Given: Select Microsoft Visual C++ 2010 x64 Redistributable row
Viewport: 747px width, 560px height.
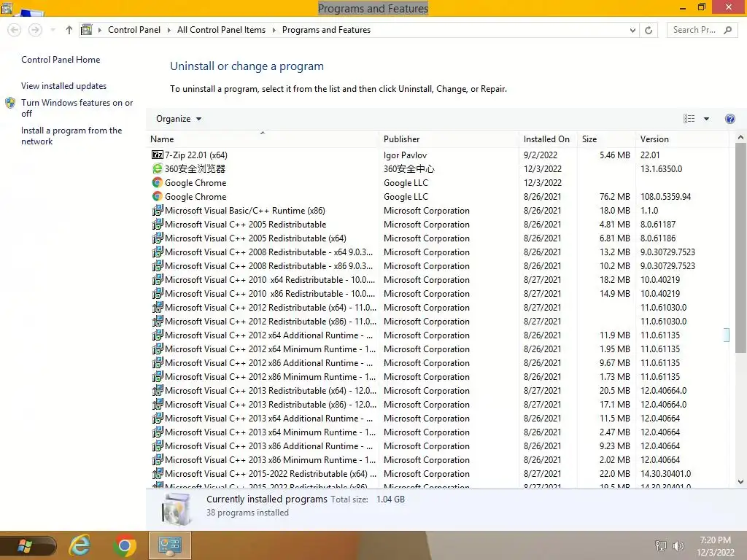Looking at the screenshot, I should point(438,279).
